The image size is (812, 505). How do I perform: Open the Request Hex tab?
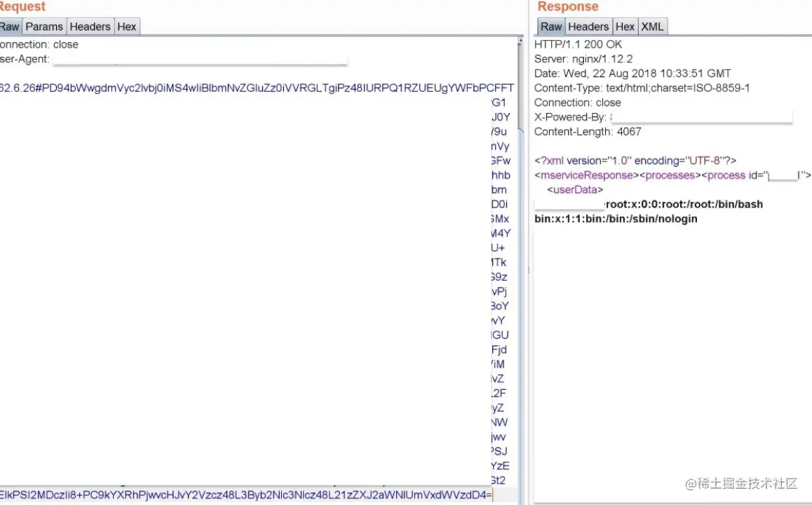(127, 27)
